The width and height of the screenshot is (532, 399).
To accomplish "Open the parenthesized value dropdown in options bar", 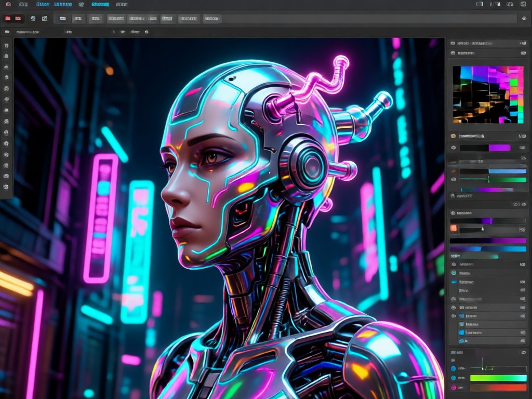I will pos(69,32).
